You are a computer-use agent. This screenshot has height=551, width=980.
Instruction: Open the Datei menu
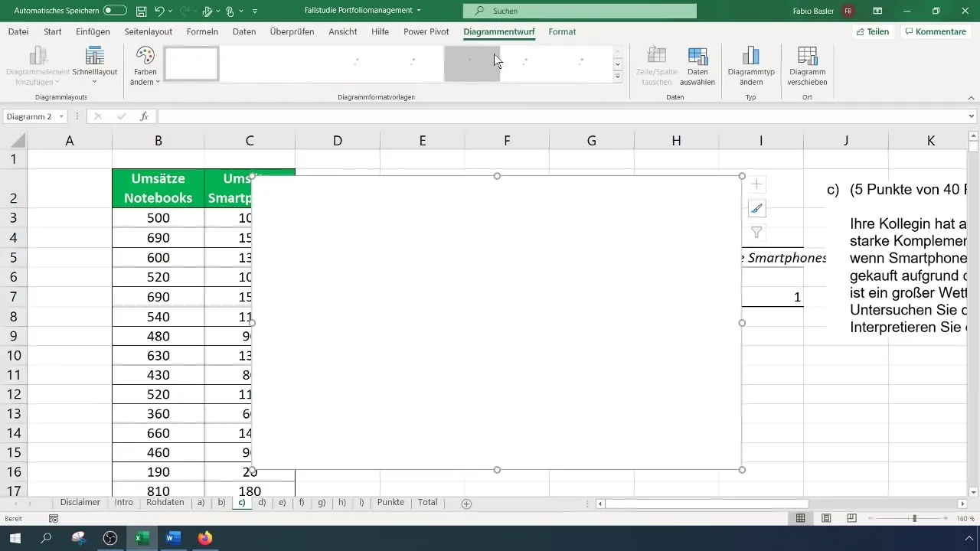(18, 31)
